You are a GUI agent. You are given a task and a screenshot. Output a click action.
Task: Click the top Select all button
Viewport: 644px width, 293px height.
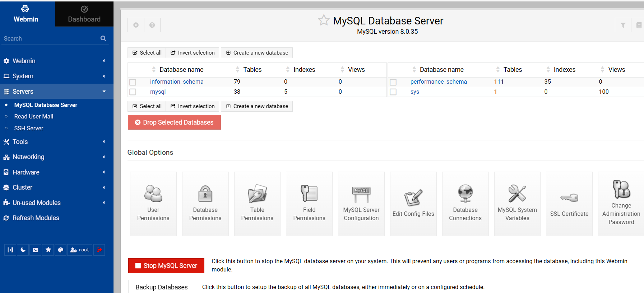point(147,53)
